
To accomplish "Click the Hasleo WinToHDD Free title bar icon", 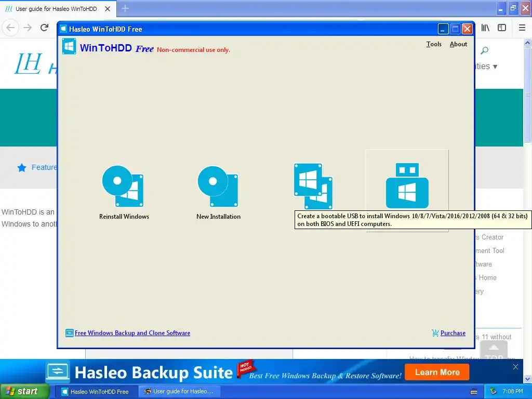I will coord(63,29).
